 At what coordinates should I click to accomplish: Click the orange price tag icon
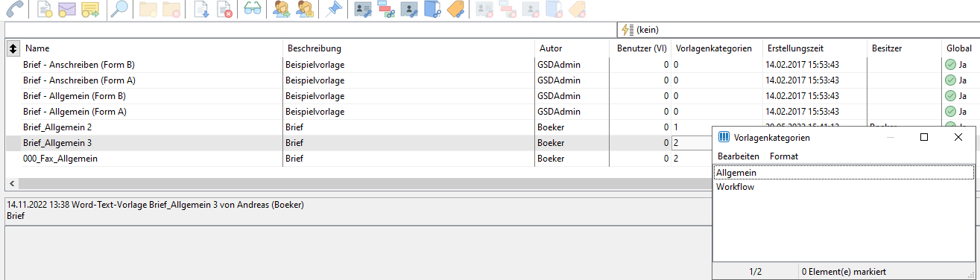click(x=455, y=9)
